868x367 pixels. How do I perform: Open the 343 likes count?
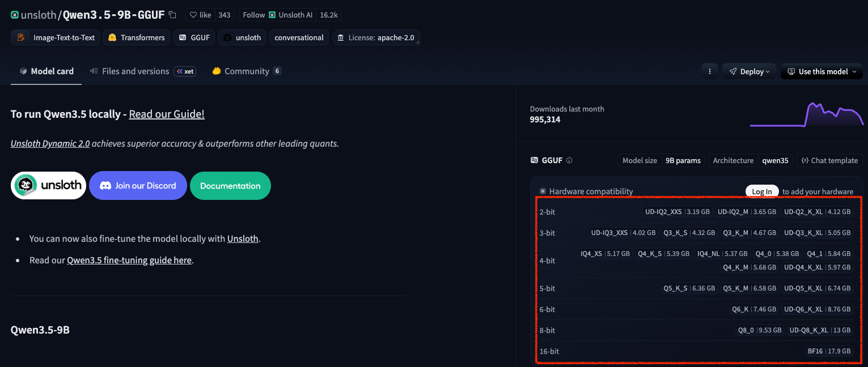coord(225,15)
